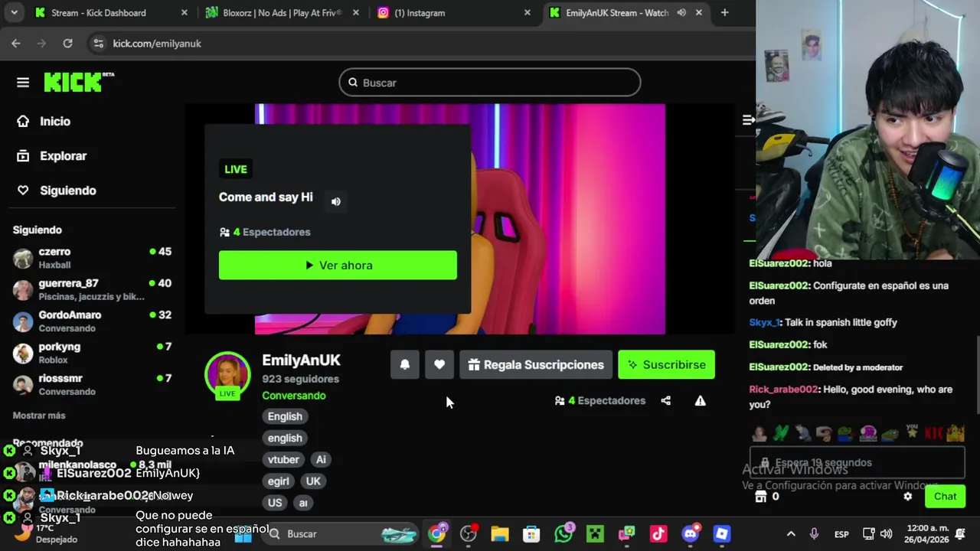Open Discord from taskbar
980x551 pixels.
(691, 533)
